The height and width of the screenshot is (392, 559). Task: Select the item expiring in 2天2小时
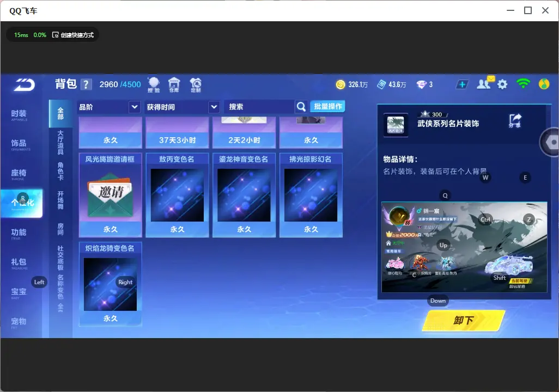tap(244, 132)
